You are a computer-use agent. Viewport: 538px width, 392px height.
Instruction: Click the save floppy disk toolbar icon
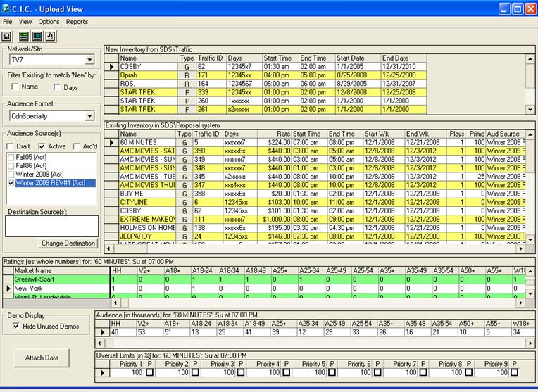click(x=7, y=35)
